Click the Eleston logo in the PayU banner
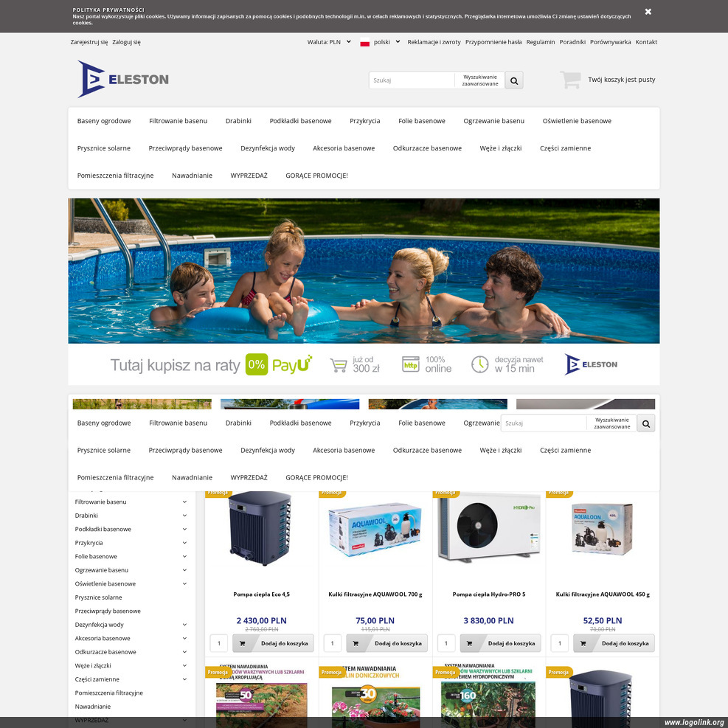Image resolution: width=728 pixels, height=728 pixels. click(x=591, y=364)
